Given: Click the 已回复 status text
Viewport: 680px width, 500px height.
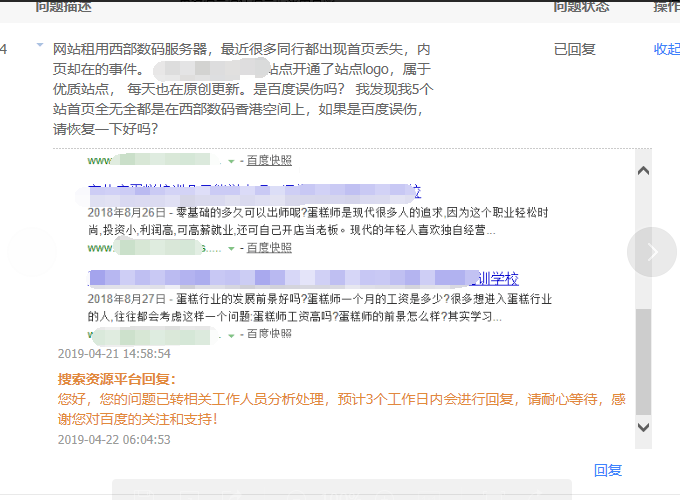Looking at the screenshot, I should click(574, 49).
